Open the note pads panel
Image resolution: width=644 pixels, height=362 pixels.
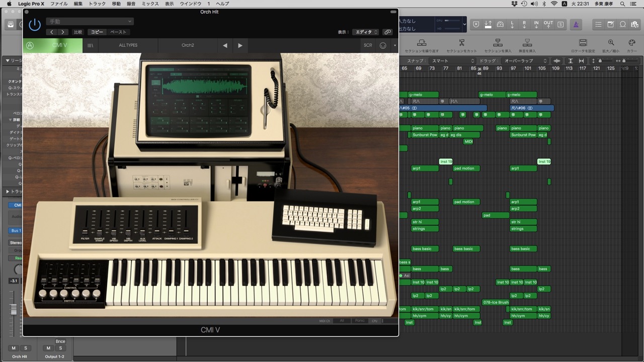tap(610, 24)
